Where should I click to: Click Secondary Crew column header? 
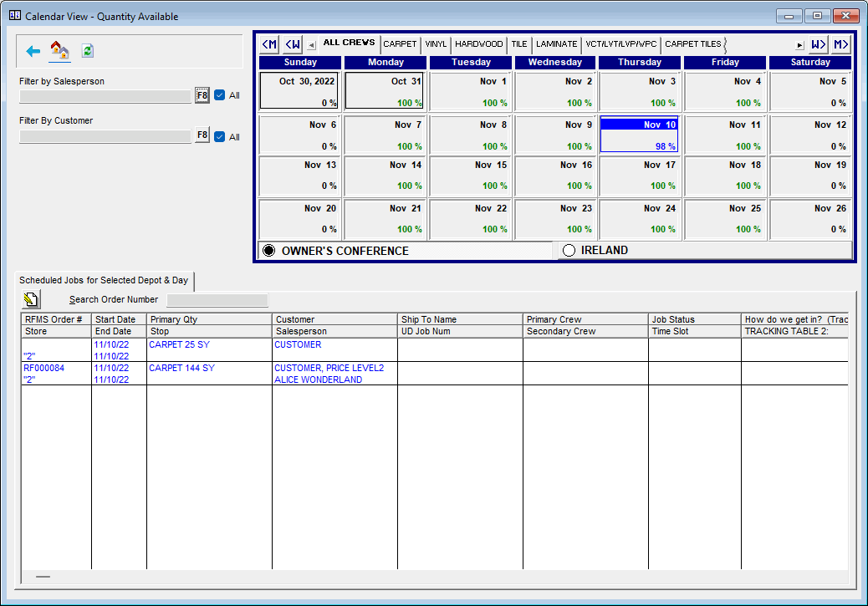(585, 332)
